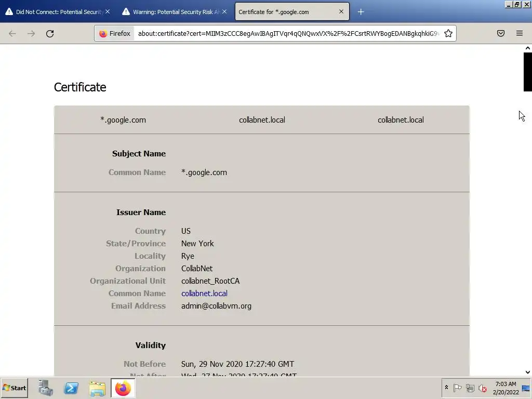
Task: Open Server Manager from the taskbar
Action: pyautogui.click(x=45, y=388)
